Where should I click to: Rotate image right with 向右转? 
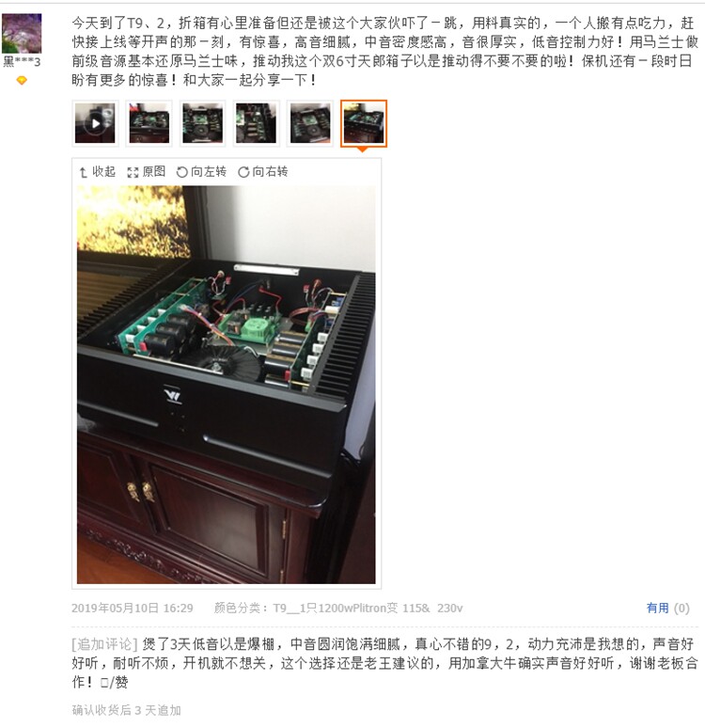(x=262, y=172)
